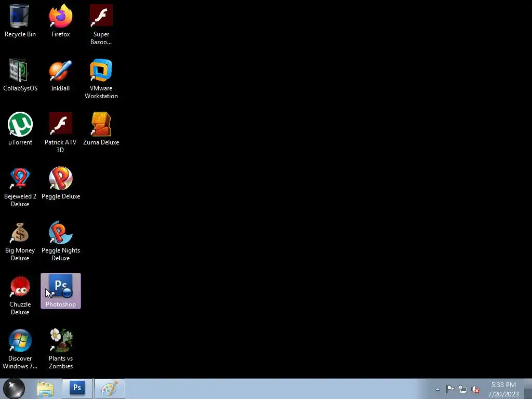Select the CollabSysOS desktop icon
532x399 pixels.
pos(20,75)
